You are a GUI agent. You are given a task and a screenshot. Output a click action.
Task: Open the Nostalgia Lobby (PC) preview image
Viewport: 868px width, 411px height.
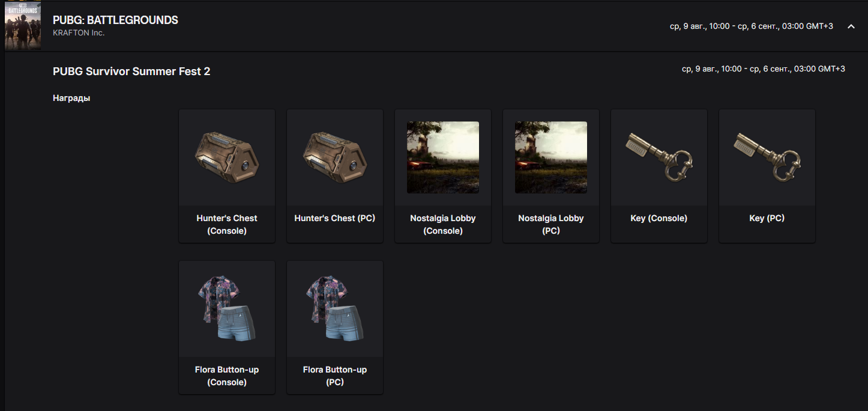tap(551, 157)
